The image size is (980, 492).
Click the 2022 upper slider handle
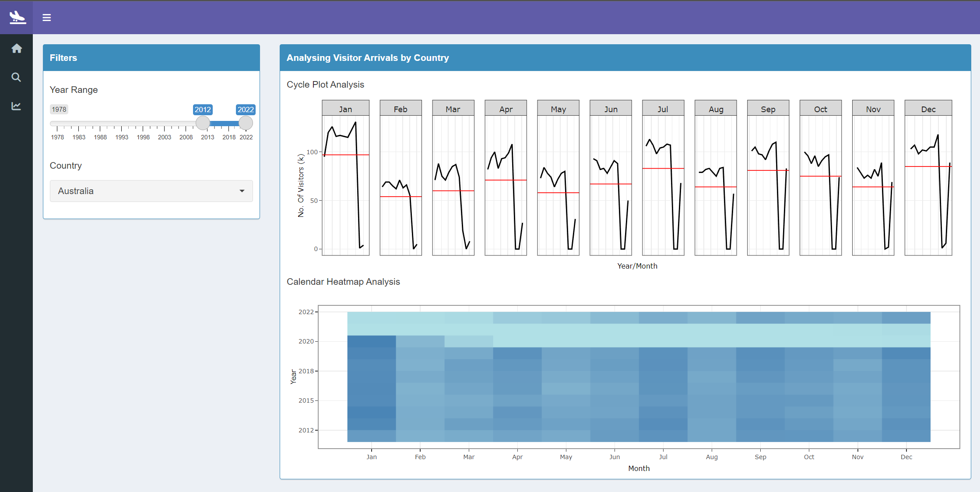246,123
